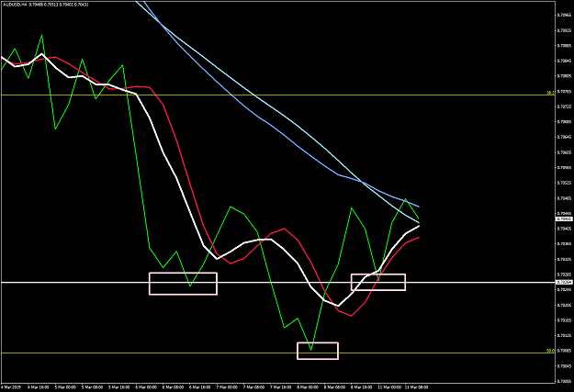Screen dimensions: 574x392
Task: Click the 38.2 Fibonacci level label
Action: [x=550, y=93]
